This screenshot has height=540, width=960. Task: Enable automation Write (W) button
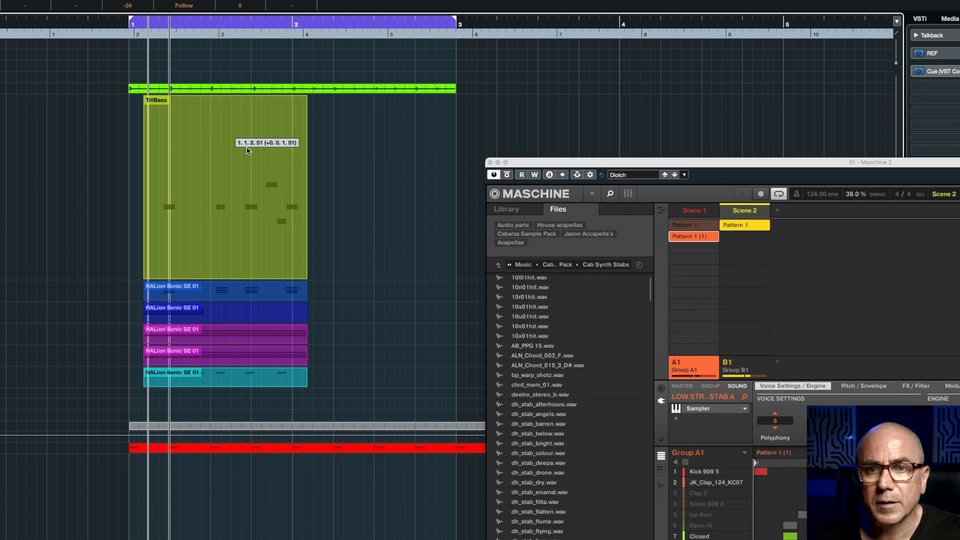pos(534,174)
